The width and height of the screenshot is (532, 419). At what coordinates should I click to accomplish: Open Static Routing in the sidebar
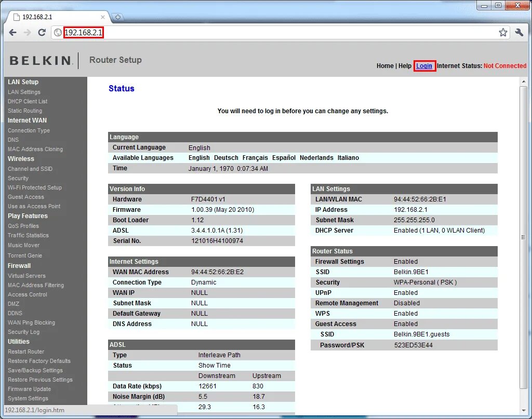[x=25, y=111]
